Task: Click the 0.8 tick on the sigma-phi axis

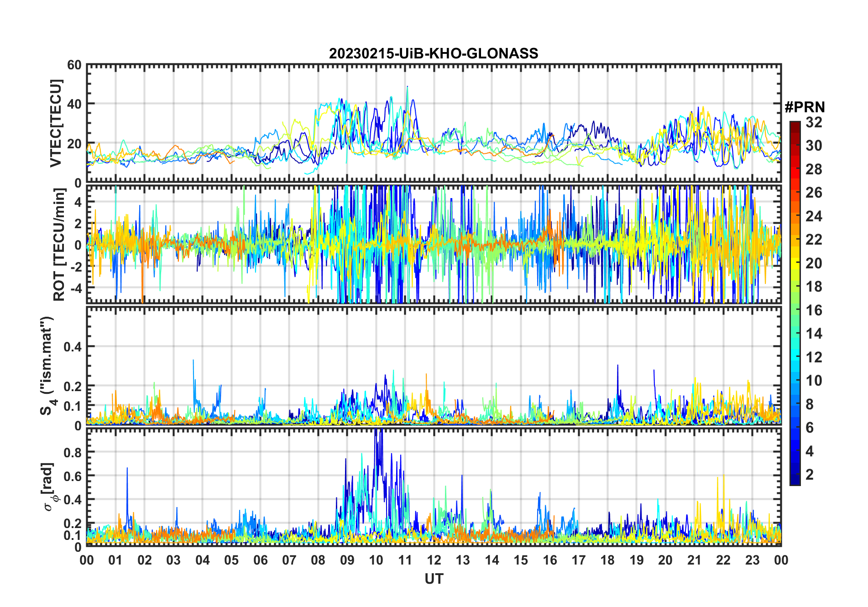Action: point(72,452)
